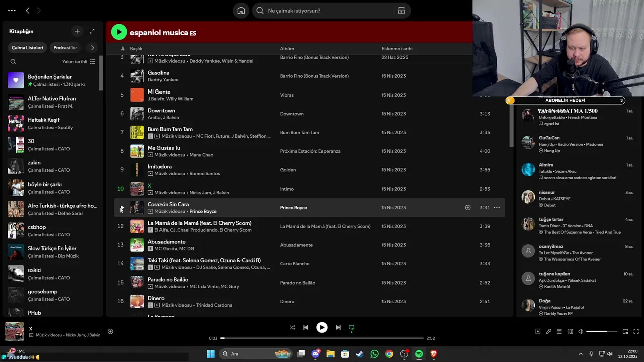Show lyrics with the microphone icon
This screenshot has height=362, width=644.
tap(549, 332)
